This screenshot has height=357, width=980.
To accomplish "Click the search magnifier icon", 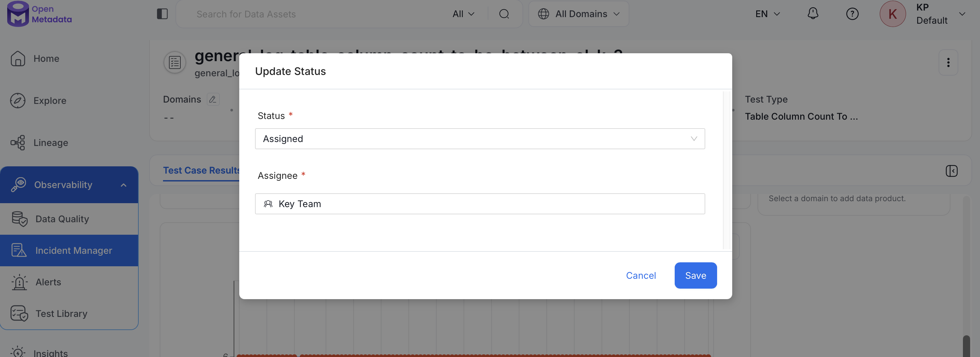I will 504,14.
